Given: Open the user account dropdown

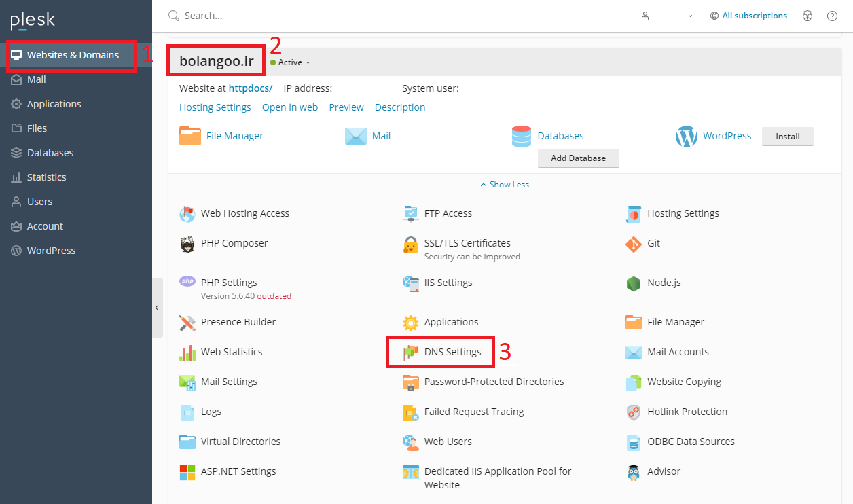Looking at the screenshot, I should click(667, 16).
